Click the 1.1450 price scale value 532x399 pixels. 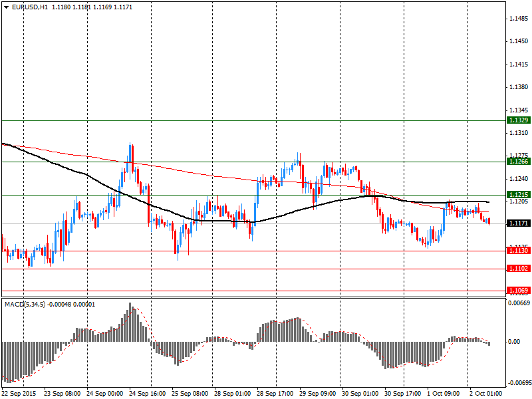519,41
